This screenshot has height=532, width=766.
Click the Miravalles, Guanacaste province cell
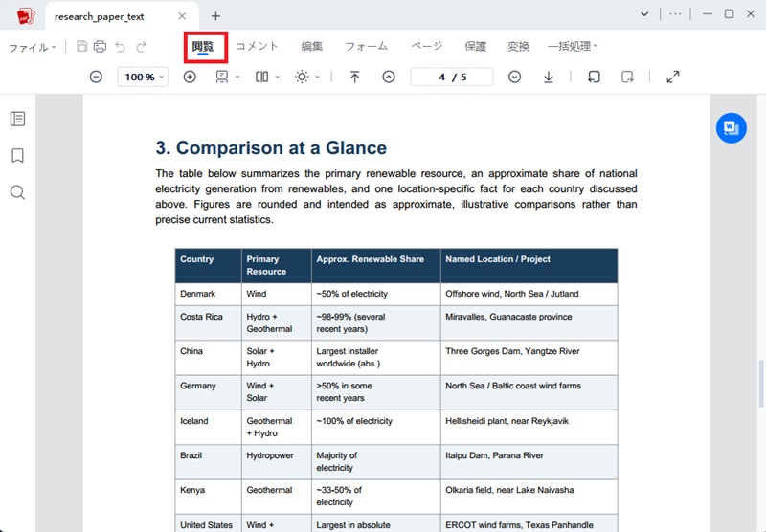(529, 322)
